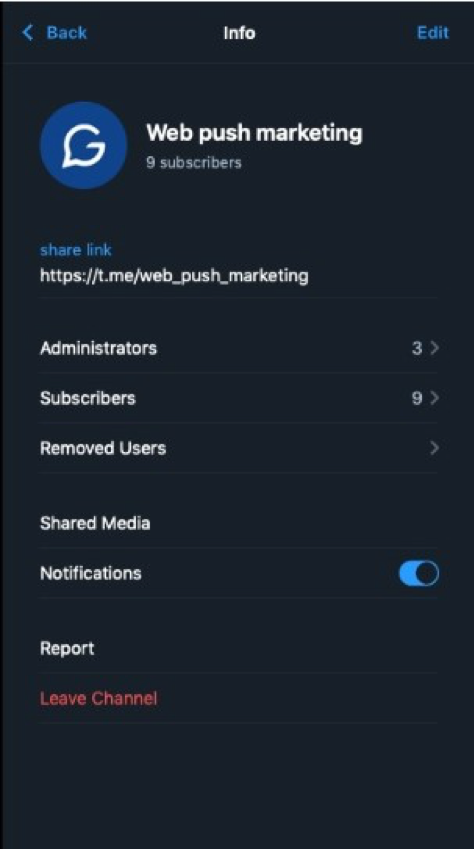Viewport: 474px width, 849px height.
Task: Click the back arrow chevron icon
Action: pos(28,33)
